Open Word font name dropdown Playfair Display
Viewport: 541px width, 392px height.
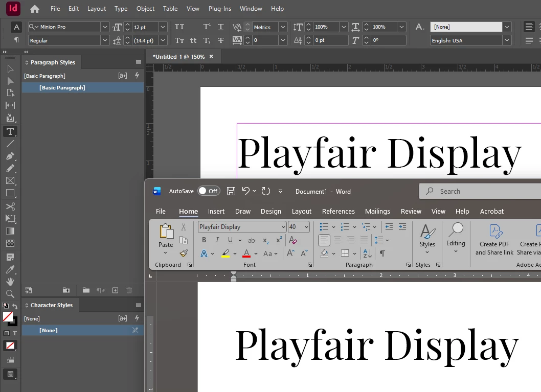pyautogui.click(x=283, y=227)
